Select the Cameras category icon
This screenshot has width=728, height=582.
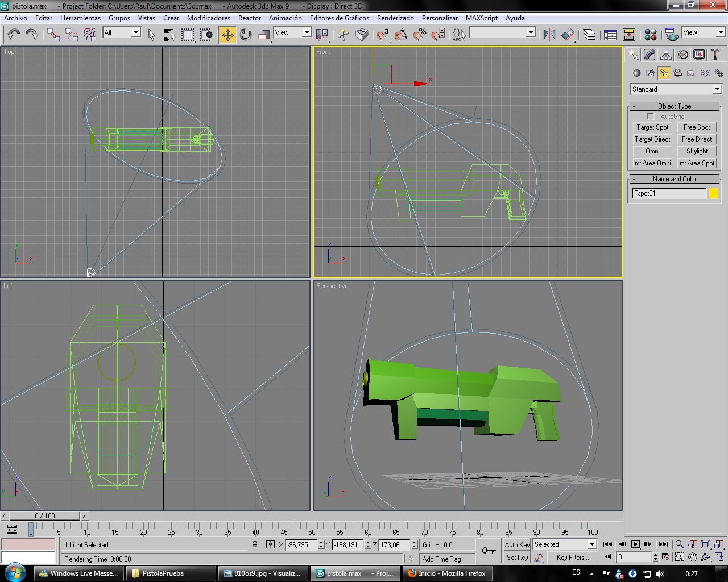[x=678, y=73]
